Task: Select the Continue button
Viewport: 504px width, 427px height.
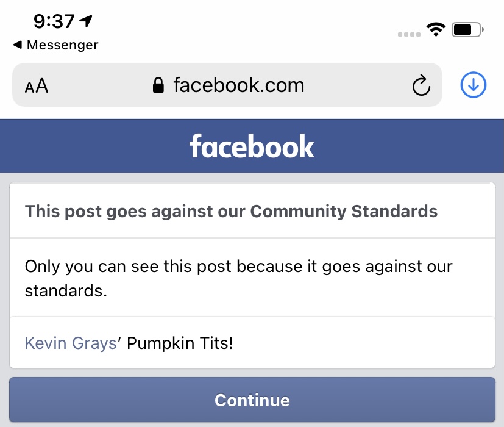Action: 252,401
